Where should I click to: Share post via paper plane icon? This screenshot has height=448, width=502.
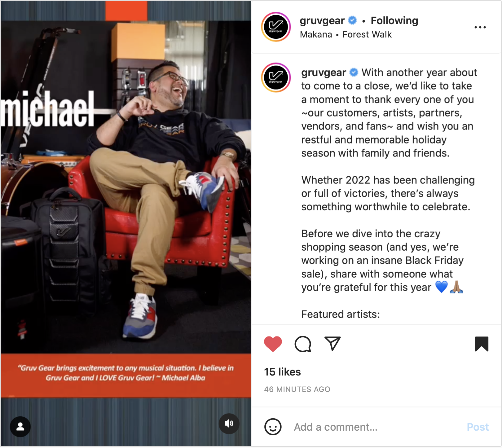click(x=332, y=344)
